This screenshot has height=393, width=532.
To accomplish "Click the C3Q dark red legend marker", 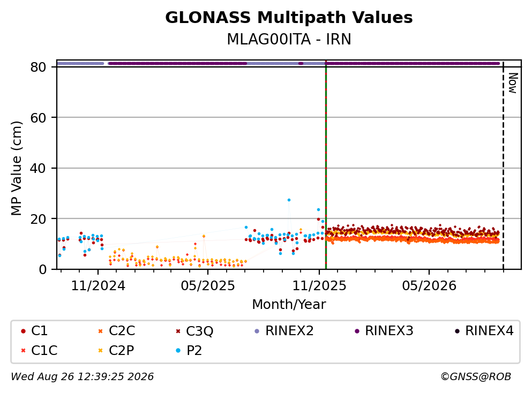I will click(x=178, y=331).
